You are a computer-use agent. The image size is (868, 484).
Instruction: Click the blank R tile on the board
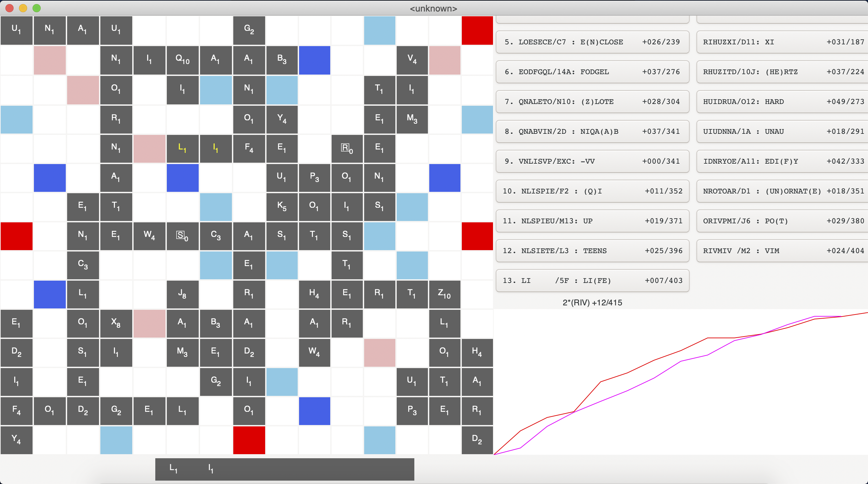point(347,148)
